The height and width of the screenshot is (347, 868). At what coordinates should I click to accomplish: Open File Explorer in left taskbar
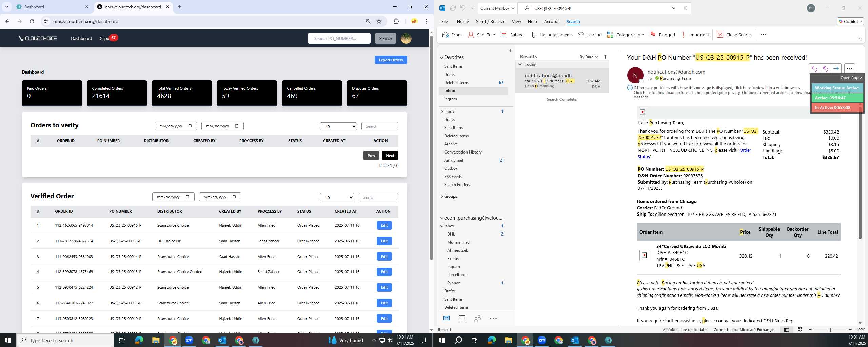pos(156,340)
